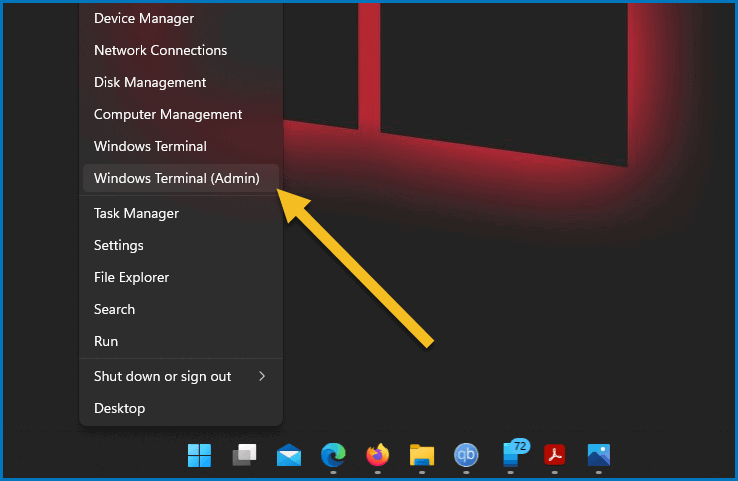Open the Photos app in taskbar
The width and height of the screenshot is (738, 481).
point(598,455)
